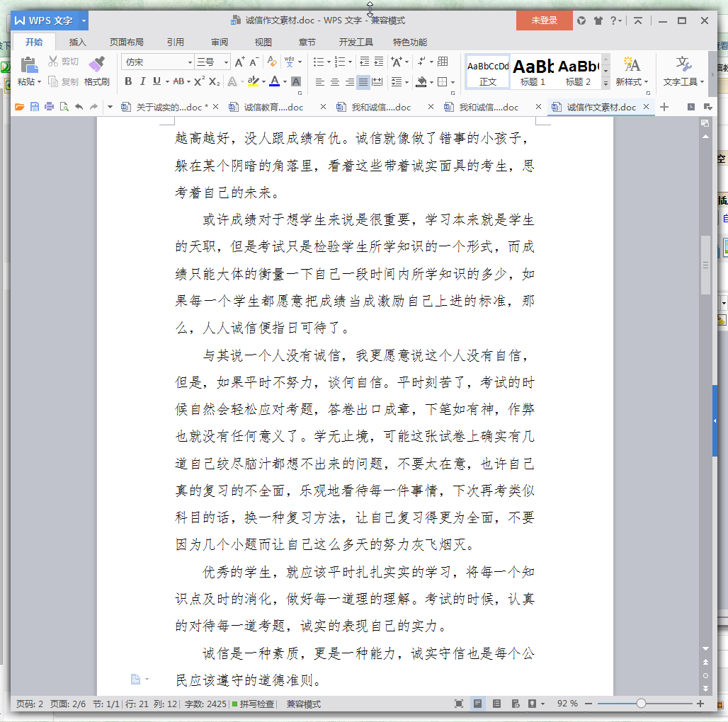Click the Text Tools 文字工具 icon
728x722 pixels.
[x=683, y=64]
